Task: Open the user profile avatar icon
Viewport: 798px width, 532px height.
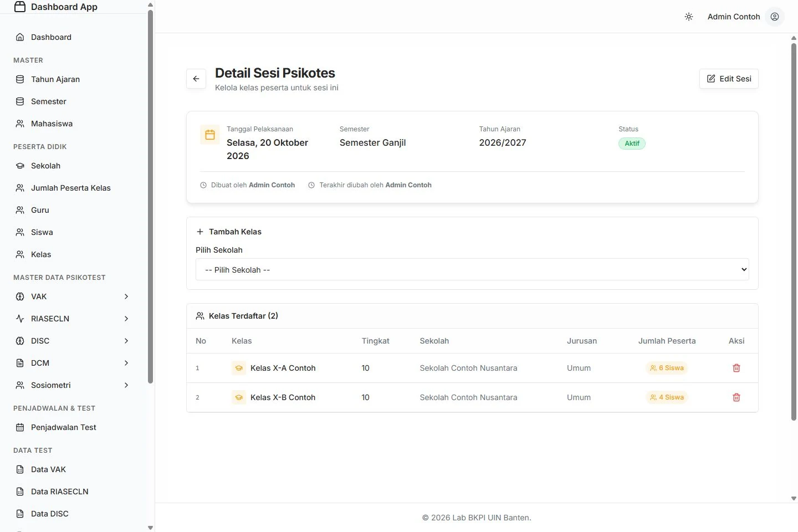Action: pos(775,17)
